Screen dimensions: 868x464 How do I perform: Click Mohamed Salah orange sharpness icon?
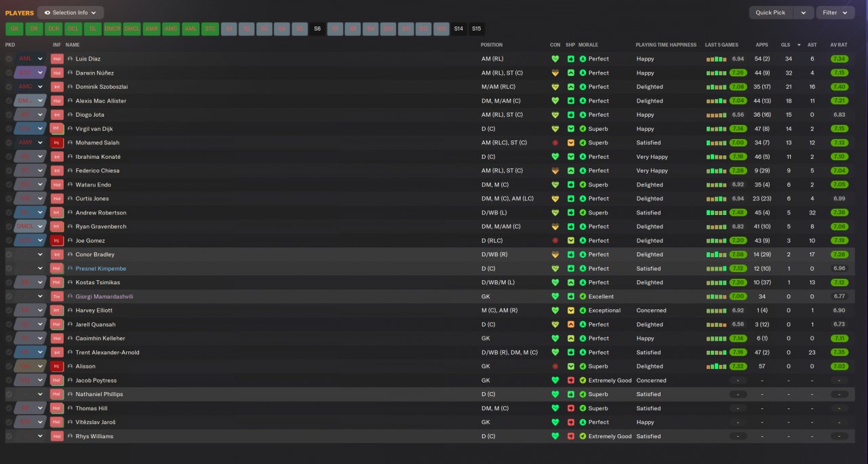[x=571, y=142]
